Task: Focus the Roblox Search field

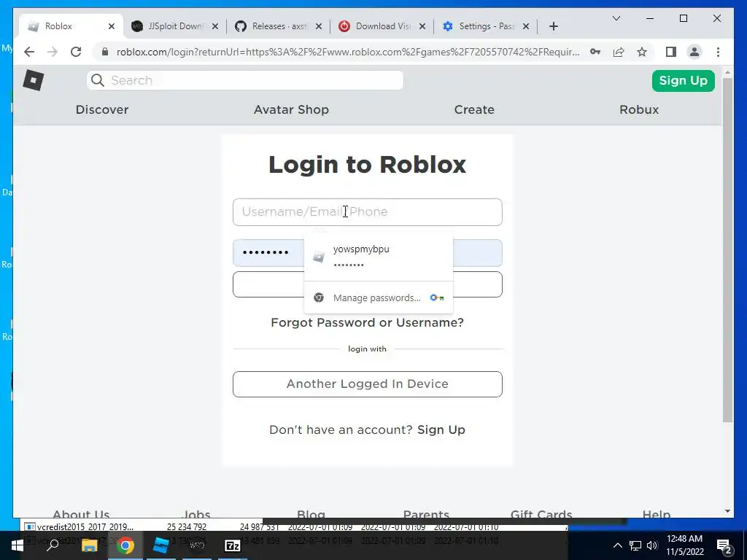Action: tap(245, 80)
